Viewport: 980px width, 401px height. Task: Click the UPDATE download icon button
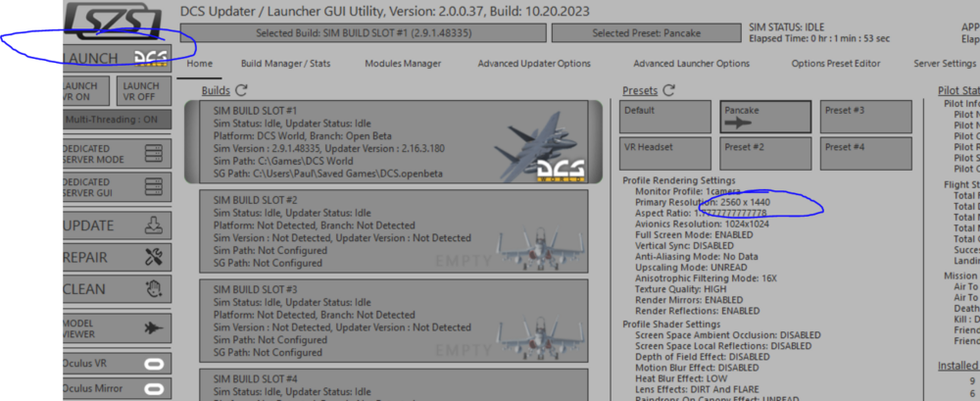[x=117, y=226]
